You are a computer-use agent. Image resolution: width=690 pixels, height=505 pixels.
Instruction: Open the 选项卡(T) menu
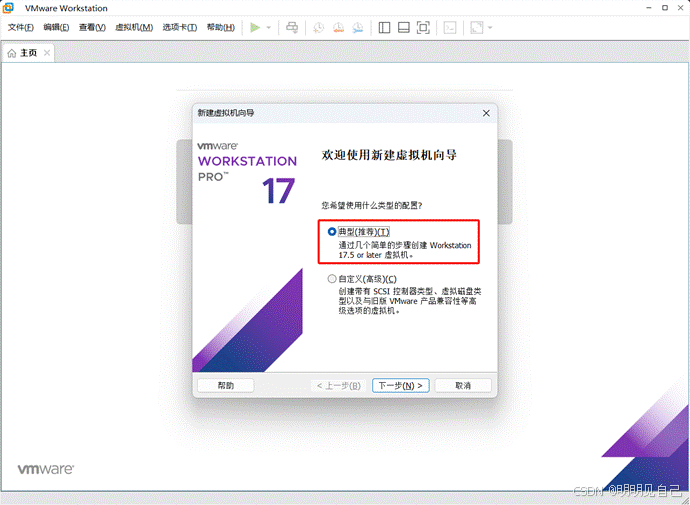(x=180, y=28)
